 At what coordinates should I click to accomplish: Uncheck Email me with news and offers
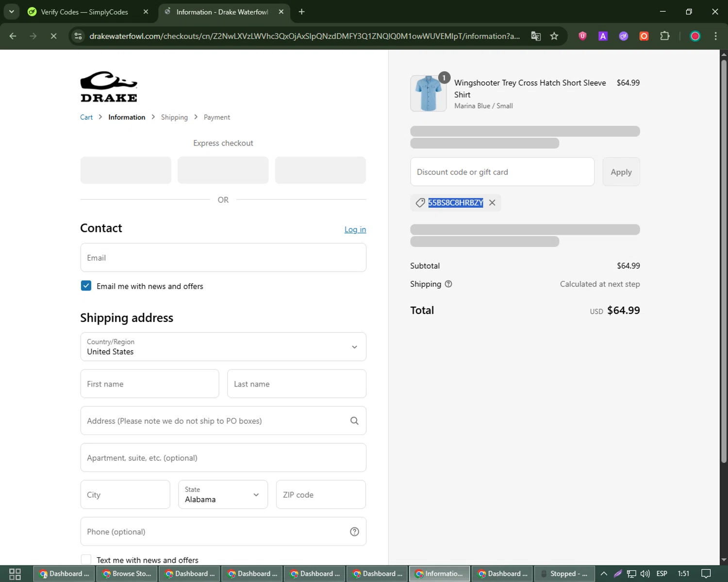[86, 286]
